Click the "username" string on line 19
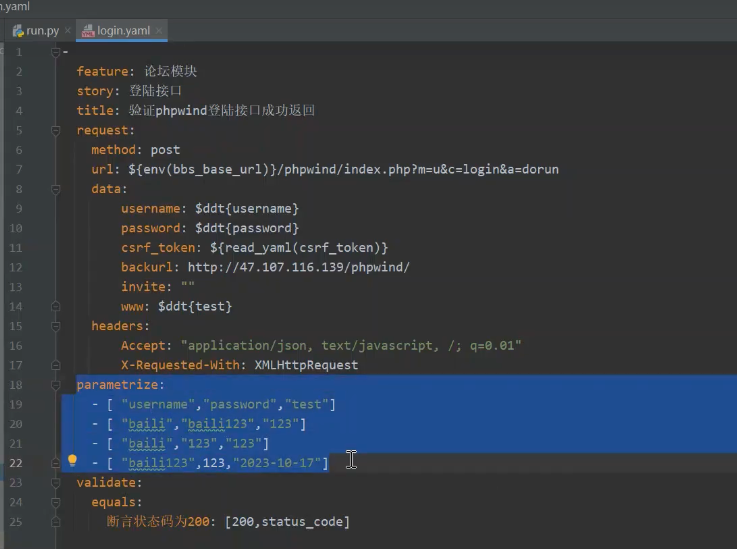 coord(157,405)
